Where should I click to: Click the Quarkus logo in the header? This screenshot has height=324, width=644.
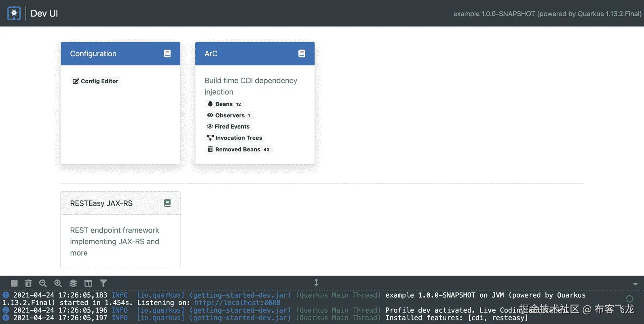(x=14, y=13)
